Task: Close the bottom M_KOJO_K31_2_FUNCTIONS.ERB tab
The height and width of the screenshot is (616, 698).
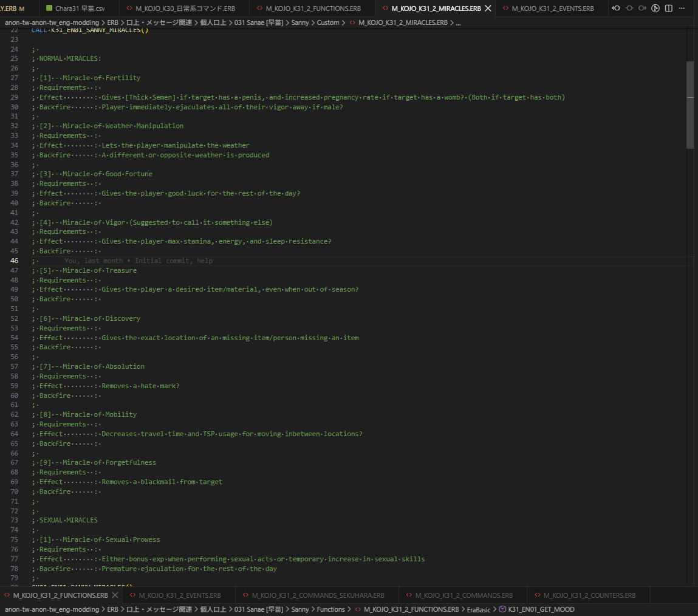Action: pos(115,595)
